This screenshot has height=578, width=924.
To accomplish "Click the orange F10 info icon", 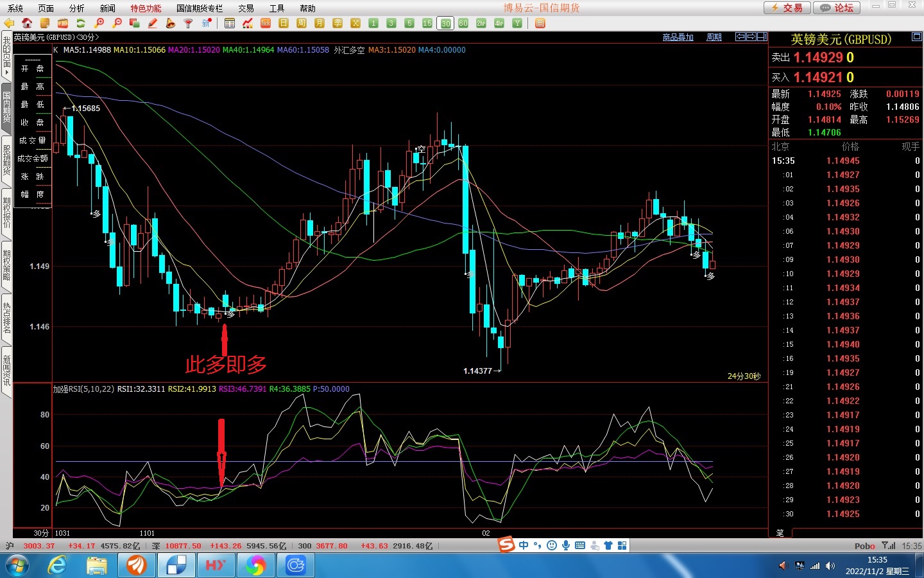I will coord(63,23).
